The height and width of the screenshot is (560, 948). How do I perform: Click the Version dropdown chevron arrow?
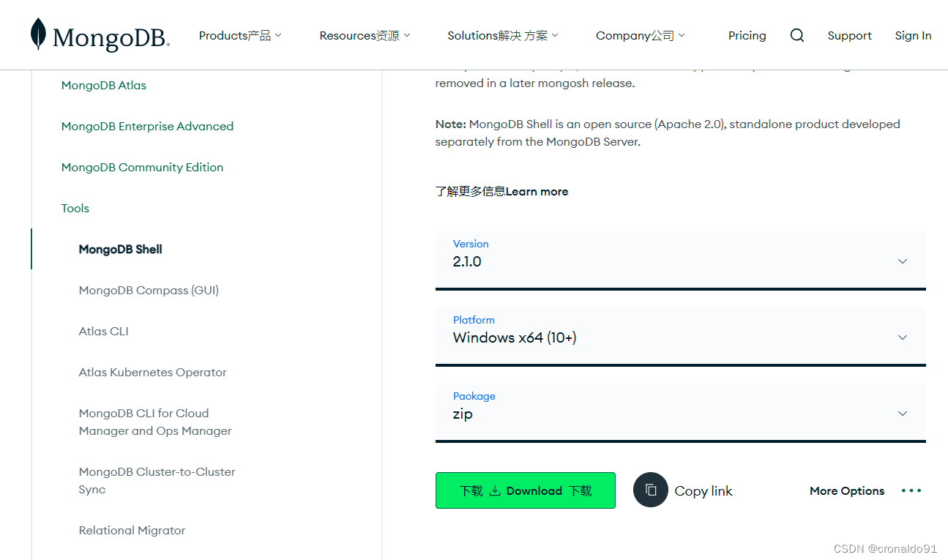pyautogui.click(x=903, y=261)
